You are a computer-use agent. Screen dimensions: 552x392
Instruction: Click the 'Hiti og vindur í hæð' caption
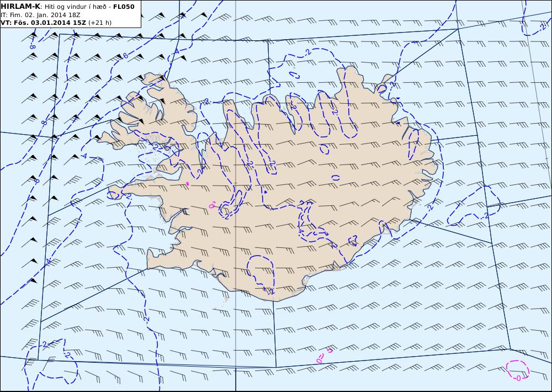point(75,7)
